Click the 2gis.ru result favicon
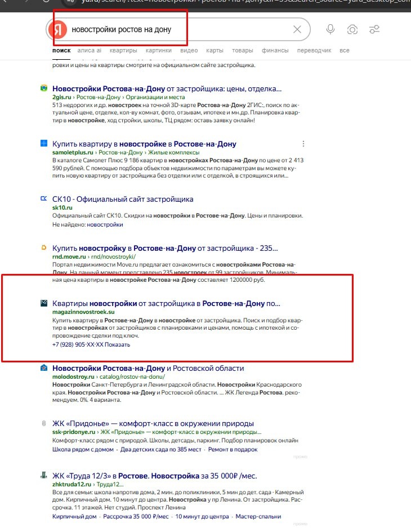This screenshot has height=532, width=411. tap(44, 88)
